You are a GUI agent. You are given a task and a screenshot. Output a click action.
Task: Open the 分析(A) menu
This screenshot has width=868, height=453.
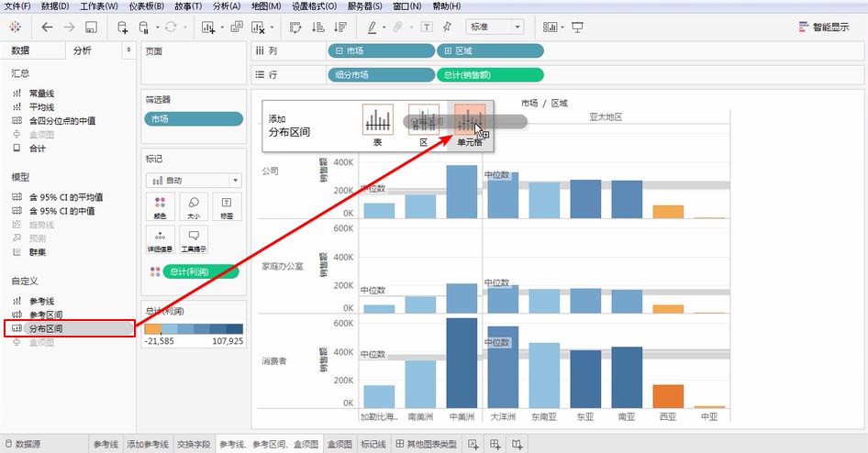226,6
